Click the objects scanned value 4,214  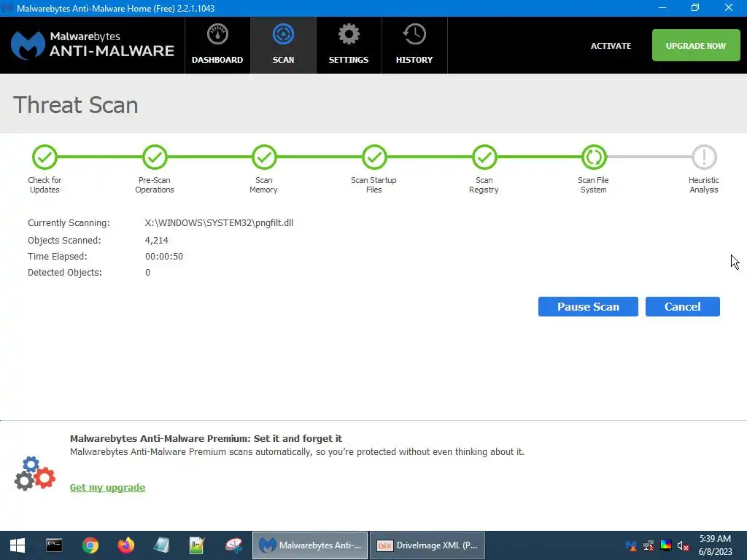pyautogui.click(x=157, y=241)
